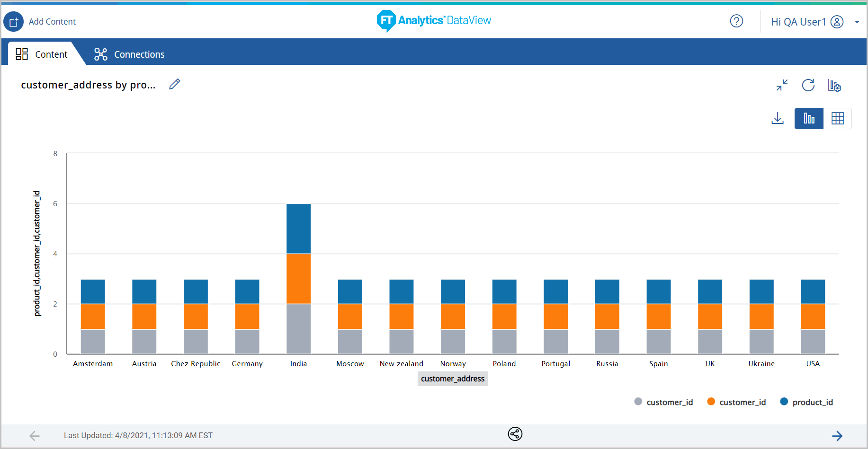The width and height of the screenshot is (868, 449).
Task: Collapse the chart with minimize arrows icon
Action: coord(782,85)
